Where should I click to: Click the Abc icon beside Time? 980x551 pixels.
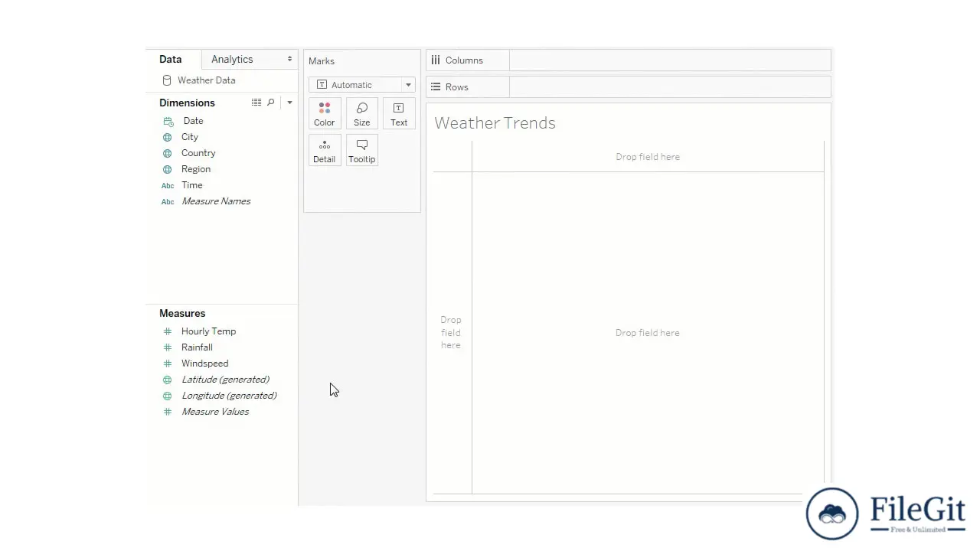[168, 185]
